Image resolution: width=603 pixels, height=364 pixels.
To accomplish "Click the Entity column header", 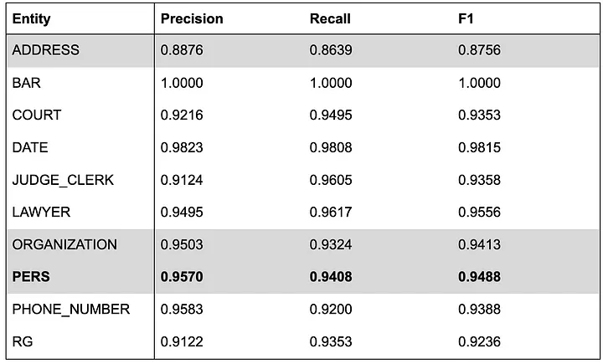I will tap(31, 19).
